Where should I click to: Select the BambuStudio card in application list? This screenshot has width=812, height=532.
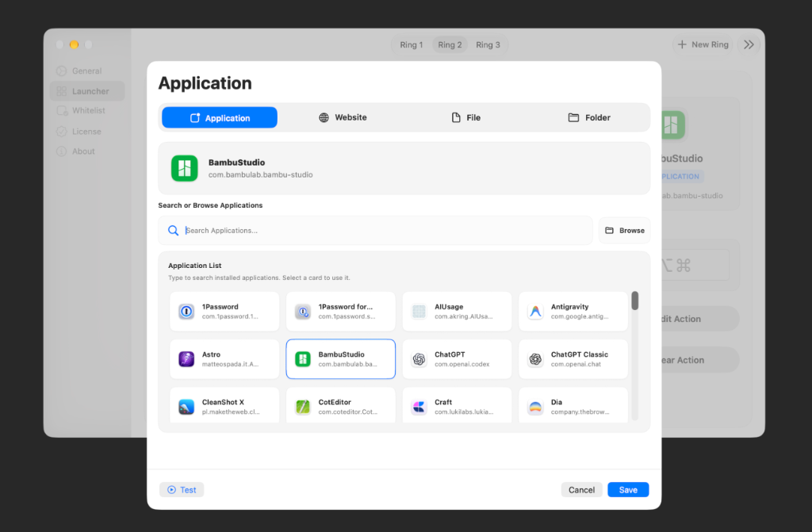point(341,359)
